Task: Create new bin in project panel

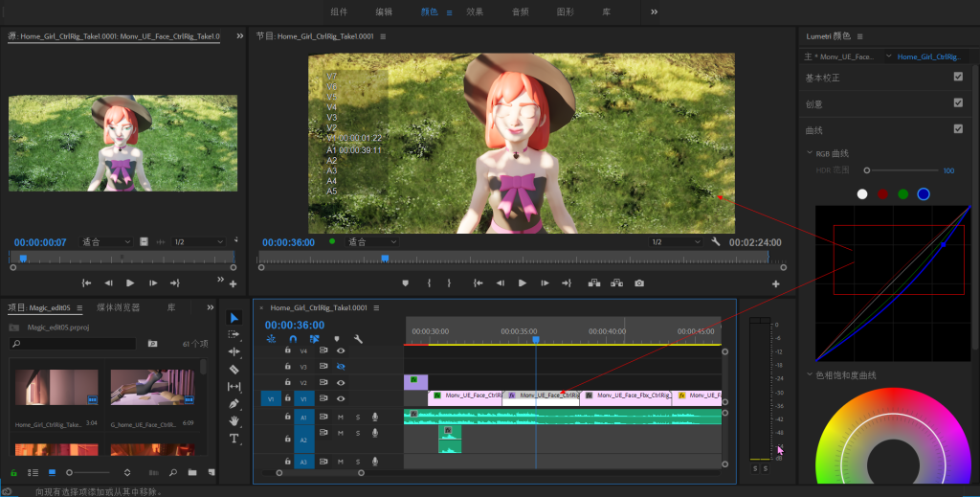Action: coord(192,473)
